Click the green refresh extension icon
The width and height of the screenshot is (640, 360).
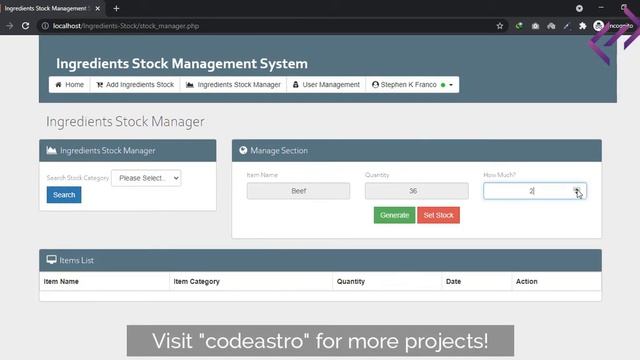tap(519, 26)
